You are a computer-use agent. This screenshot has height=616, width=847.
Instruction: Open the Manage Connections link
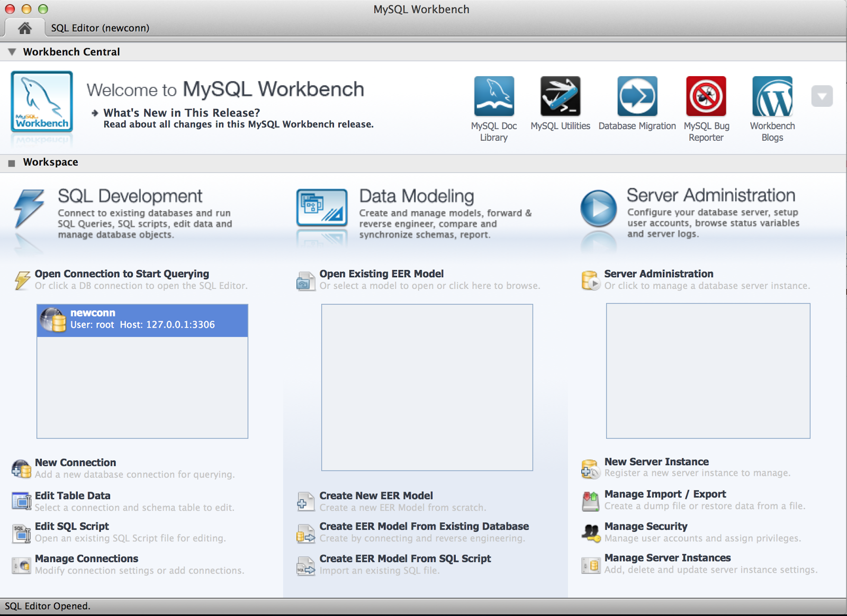86,559
